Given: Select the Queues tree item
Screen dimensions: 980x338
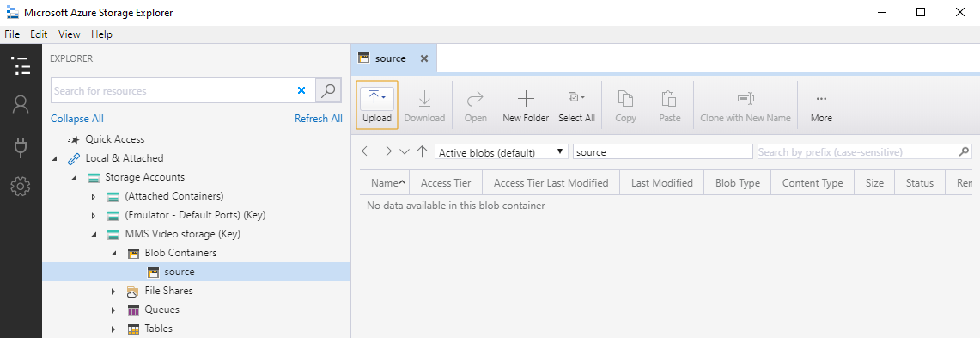Looking at the screenshot, I should point(161,310).
